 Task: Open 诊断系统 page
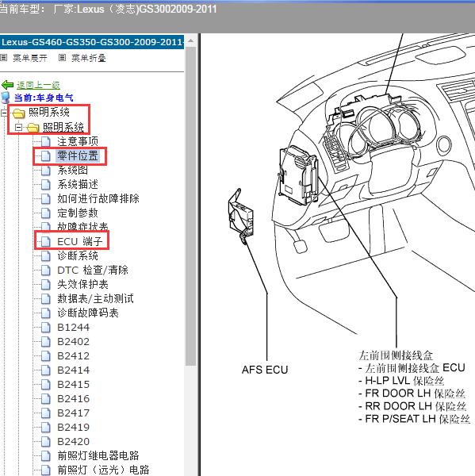point(78,255)
